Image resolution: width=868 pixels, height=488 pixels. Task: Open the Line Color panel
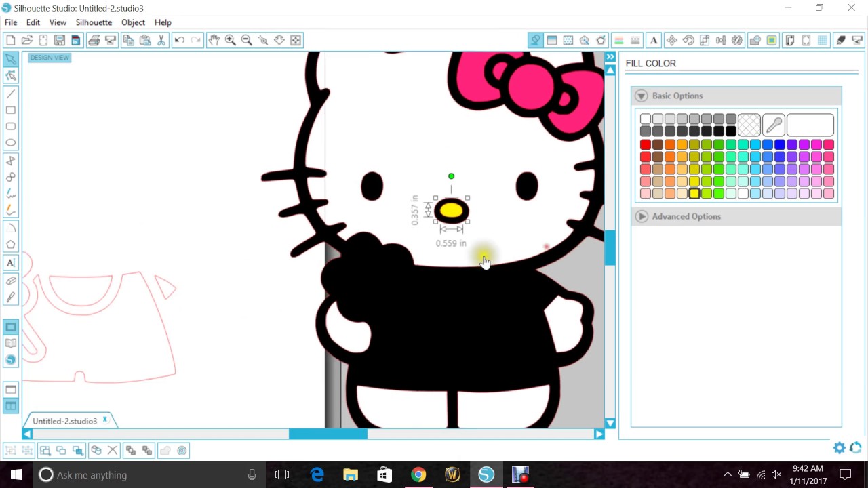[x=618, y=41]
